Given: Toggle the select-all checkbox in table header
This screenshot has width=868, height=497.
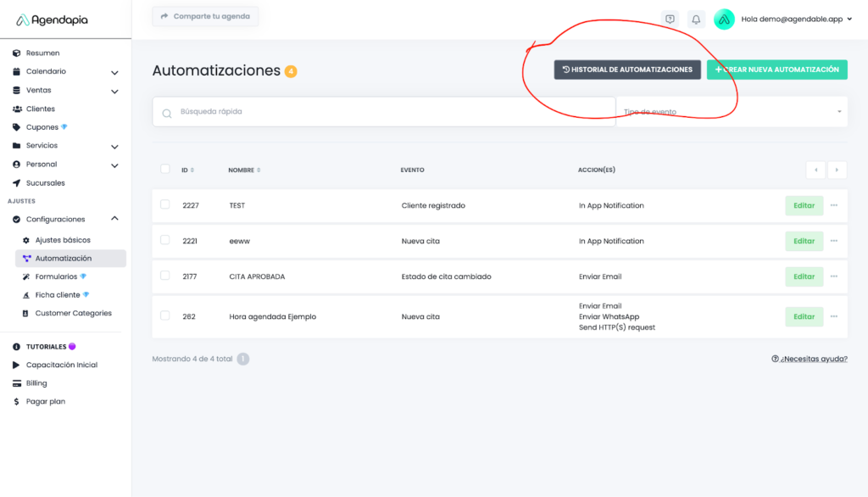Looking at the screenshot, I should click(x=165, y=169).
